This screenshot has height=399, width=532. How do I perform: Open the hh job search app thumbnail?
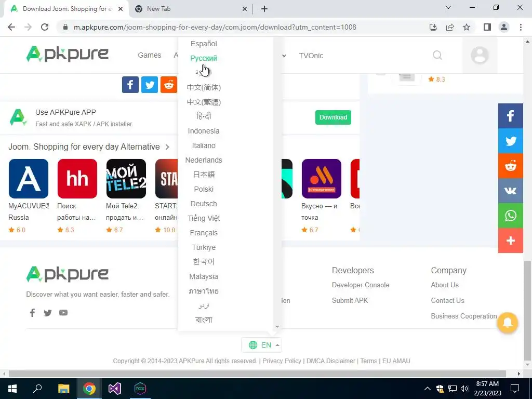(x=77, y=179)
